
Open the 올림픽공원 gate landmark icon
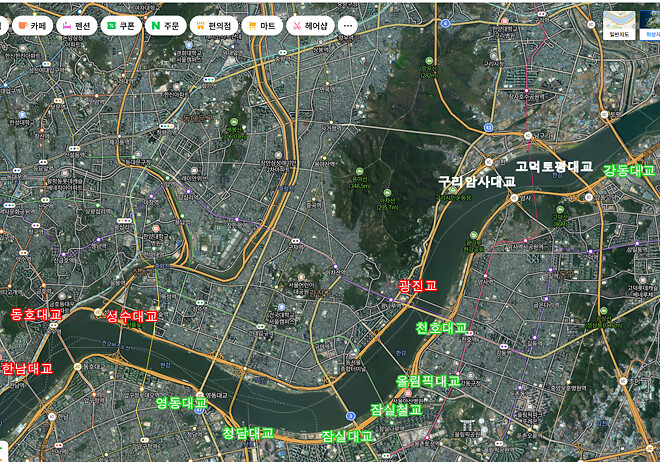pos(467,425)
